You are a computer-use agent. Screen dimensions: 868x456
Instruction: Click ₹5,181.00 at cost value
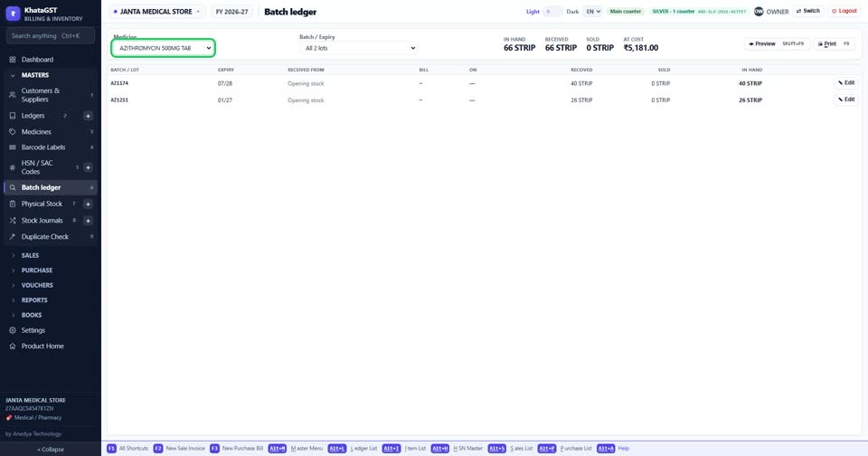click(641, 48)
